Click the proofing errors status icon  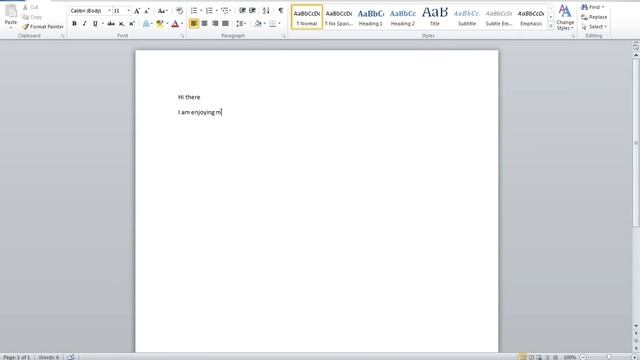pos(71,357)
